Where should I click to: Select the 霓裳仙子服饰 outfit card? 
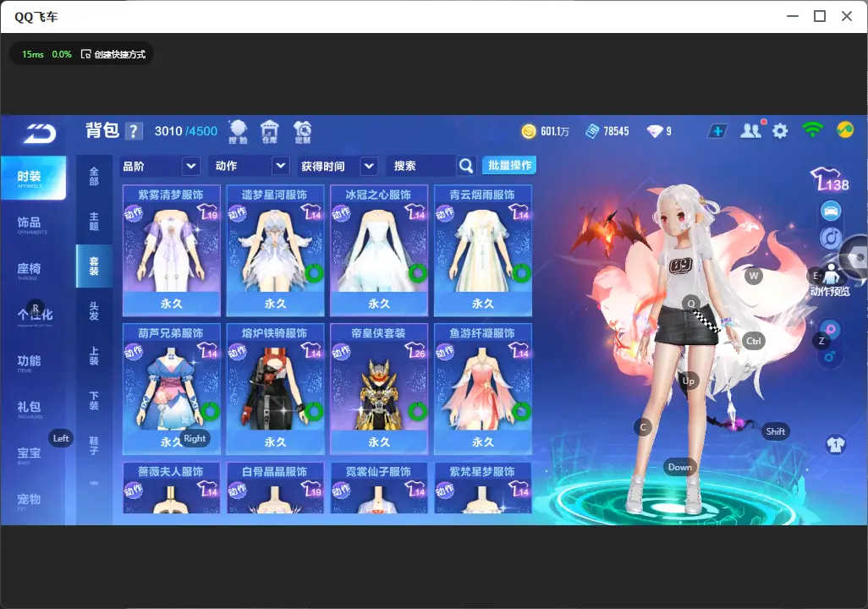(379, 488)
